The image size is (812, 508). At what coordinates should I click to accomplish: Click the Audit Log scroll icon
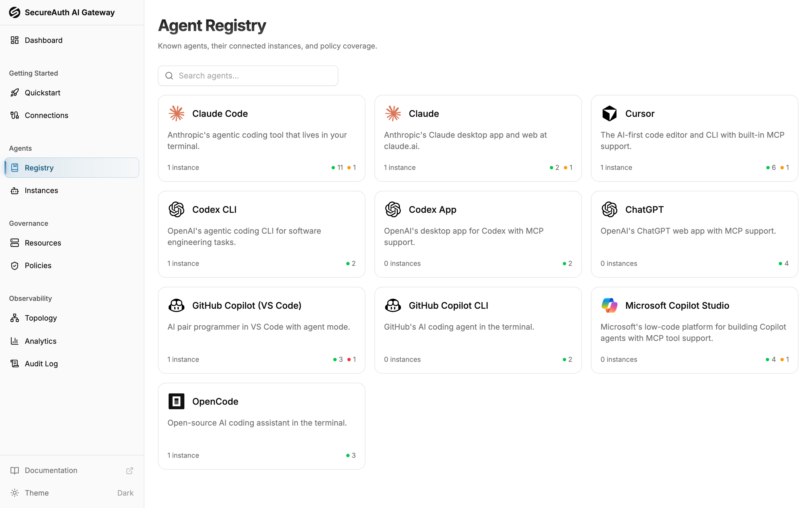tap(14, 364)
